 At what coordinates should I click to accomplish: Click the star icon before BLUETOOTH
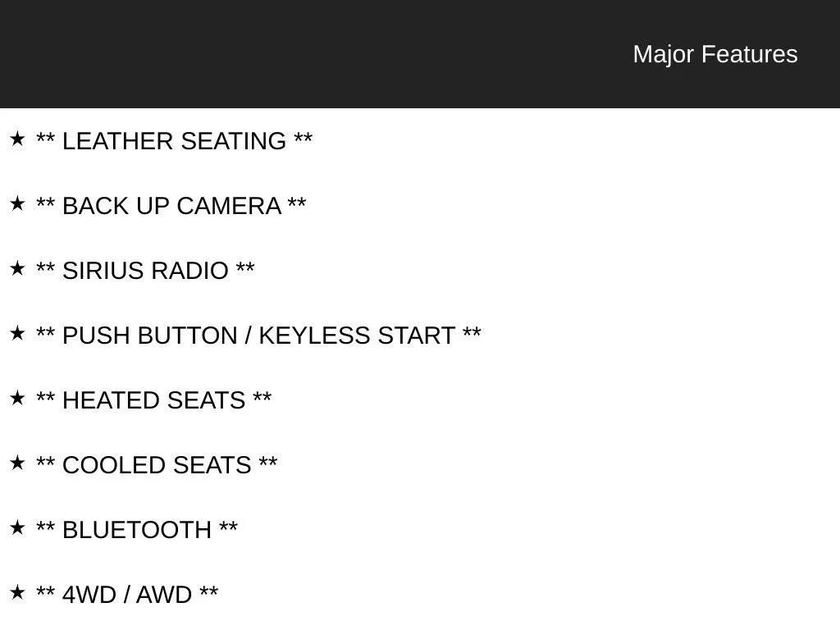tap(17, 528)
